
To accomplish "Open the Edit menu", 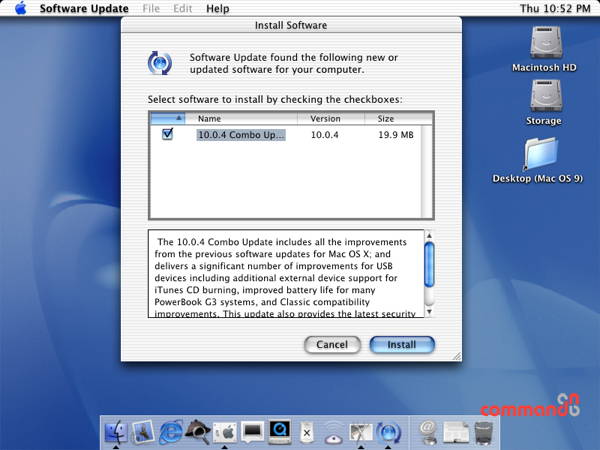I will [x=183, y=8].
